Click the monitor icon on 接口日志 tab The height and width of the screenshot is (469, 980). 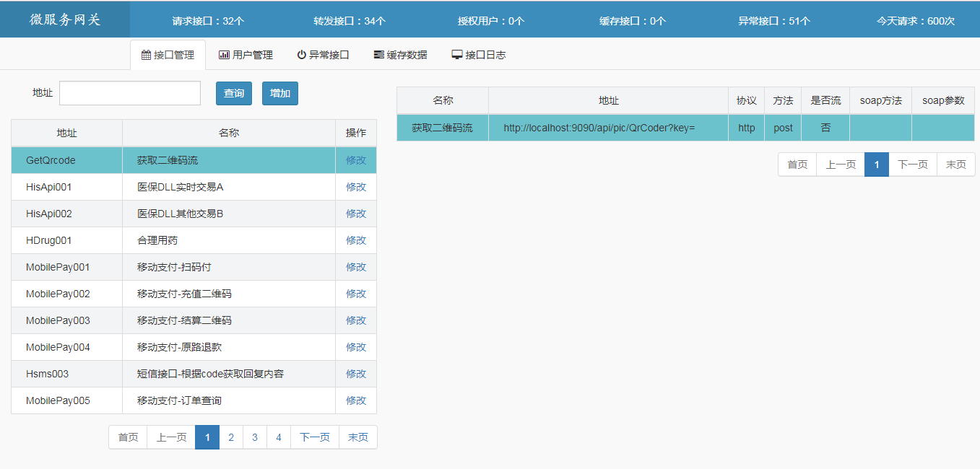coord(456,55)
